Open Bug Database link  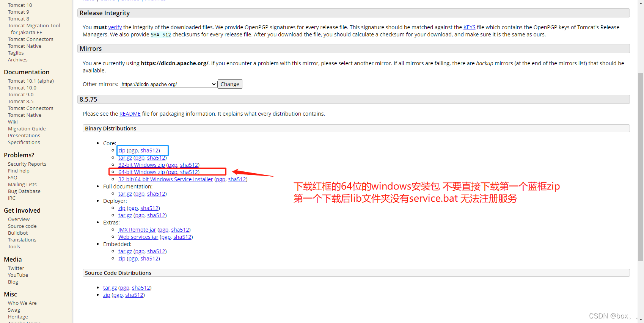(24, 191)
